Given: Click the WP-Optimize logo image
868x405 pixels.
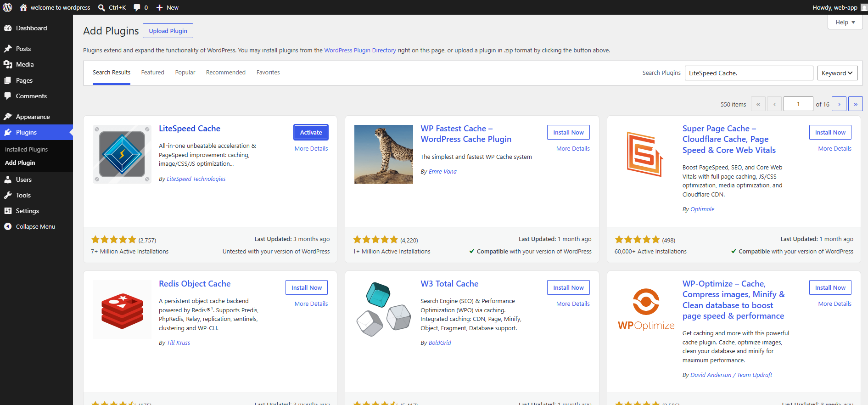Looking at the screenshot, I should click(x=645, y=309).
